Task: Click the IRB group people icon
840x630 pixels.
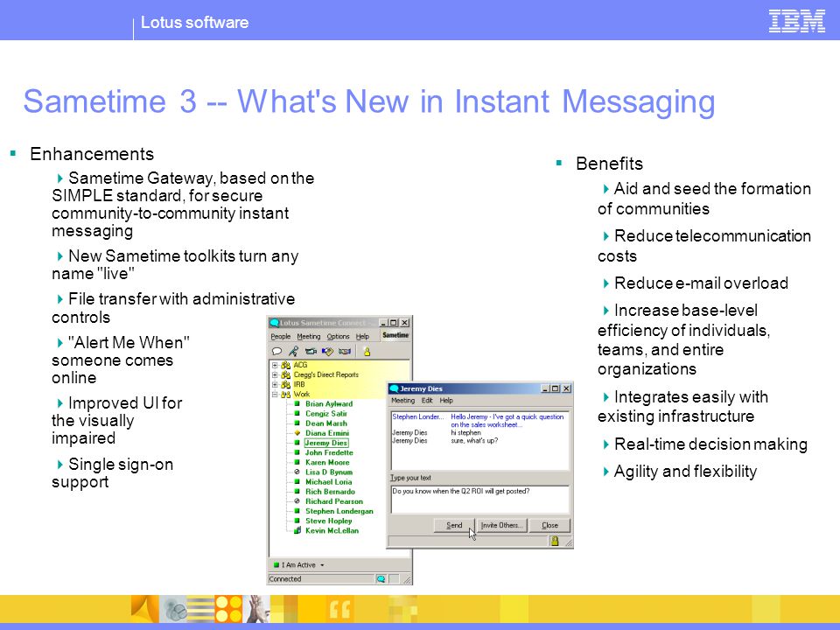Action: (285, 384)
